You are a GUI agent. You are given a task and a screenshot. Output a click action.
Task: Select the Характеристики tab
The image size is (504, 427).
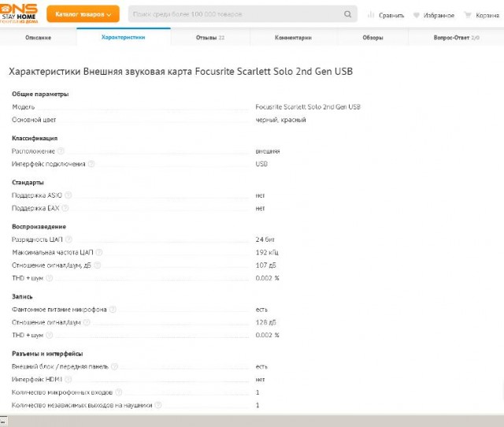(124, 37)
